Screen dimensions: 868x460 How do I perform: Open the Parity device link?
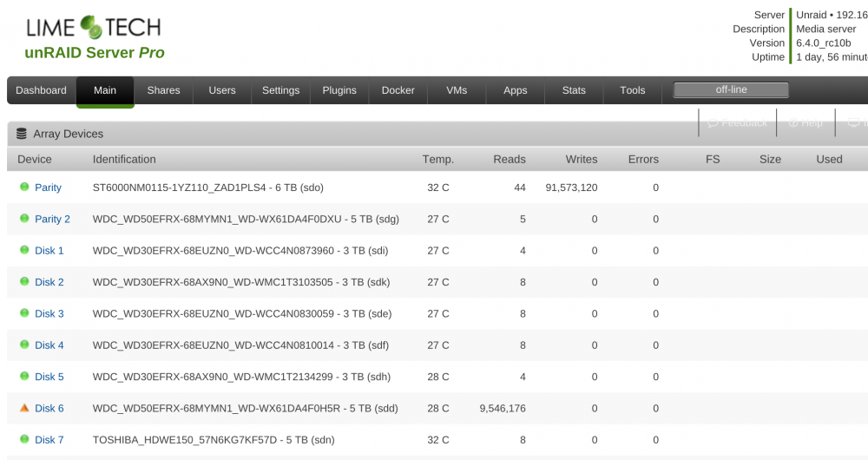point(48,187)
